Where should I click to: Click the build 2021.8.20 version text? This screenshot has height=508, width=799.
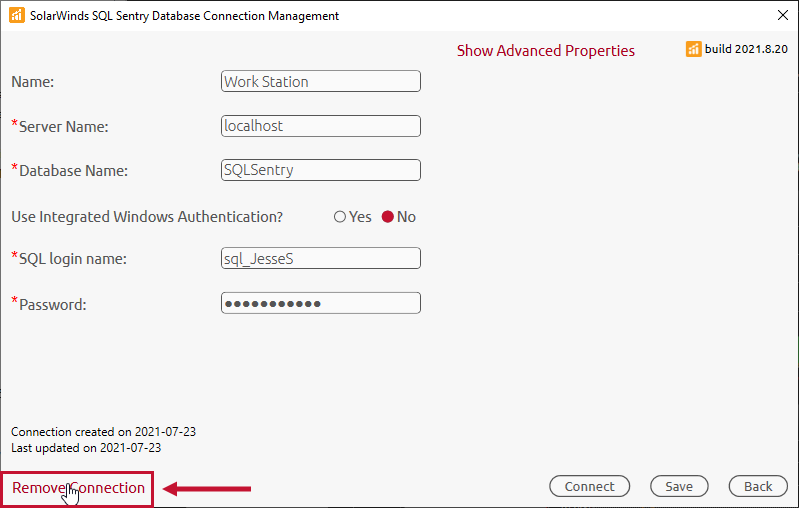(746, 49)
